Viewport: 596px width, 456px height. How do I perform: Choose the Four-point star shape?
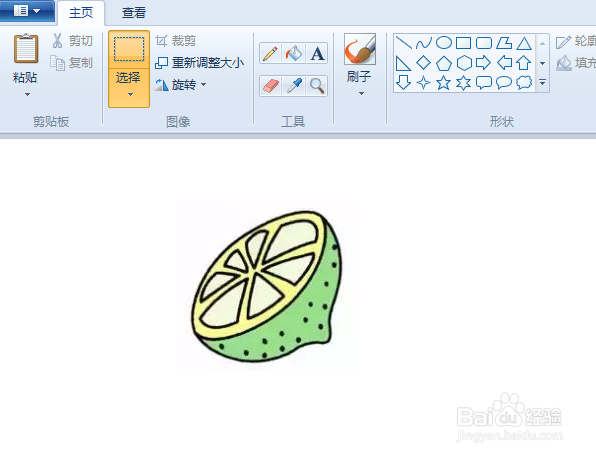(423, 82)
